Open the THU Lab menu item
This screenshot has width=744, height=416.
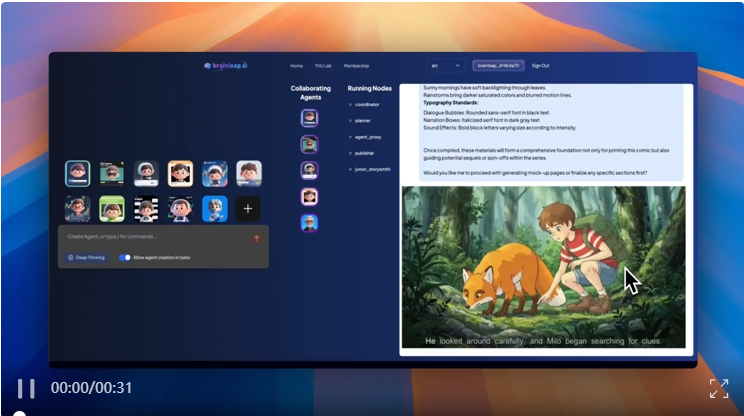[323, 66]
